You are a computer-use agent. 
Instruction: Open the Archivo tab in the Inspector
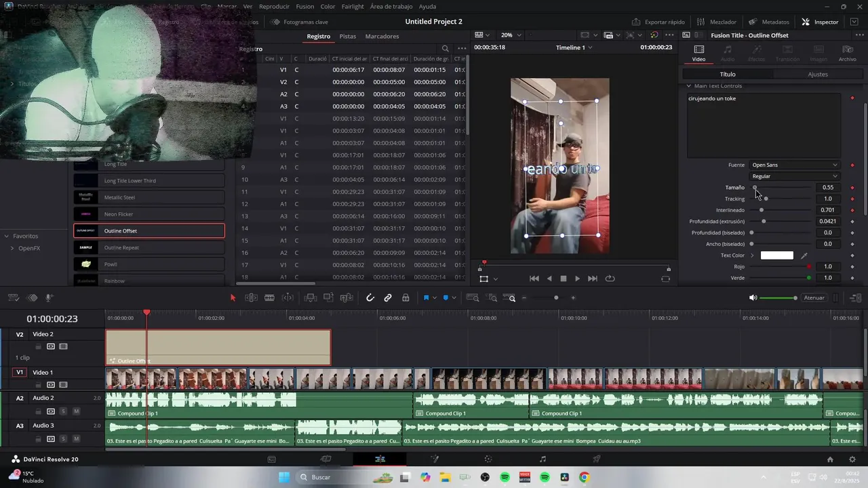(x=847, y=54)
